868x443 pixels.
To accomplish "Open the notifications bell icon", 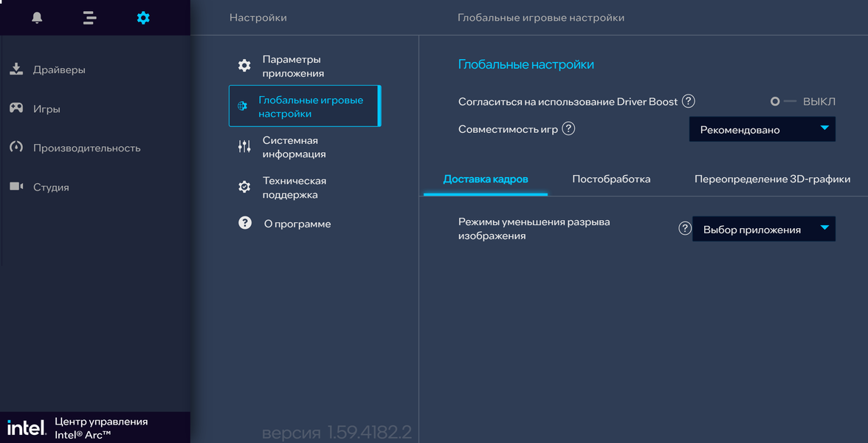I will pyautogui.click(x=37, y=18).
